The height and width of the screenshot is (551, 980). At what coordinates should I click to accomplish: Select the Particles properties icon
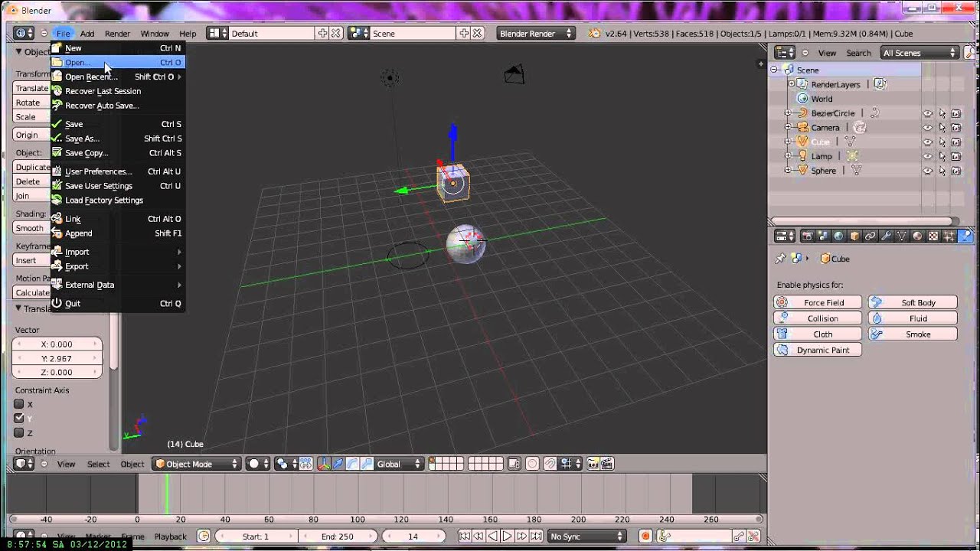949,236
